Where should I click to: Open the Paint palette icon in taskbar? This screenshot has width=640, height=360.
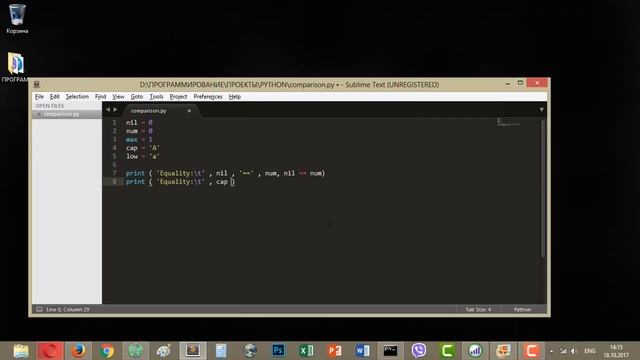click(x=164, y=351)
